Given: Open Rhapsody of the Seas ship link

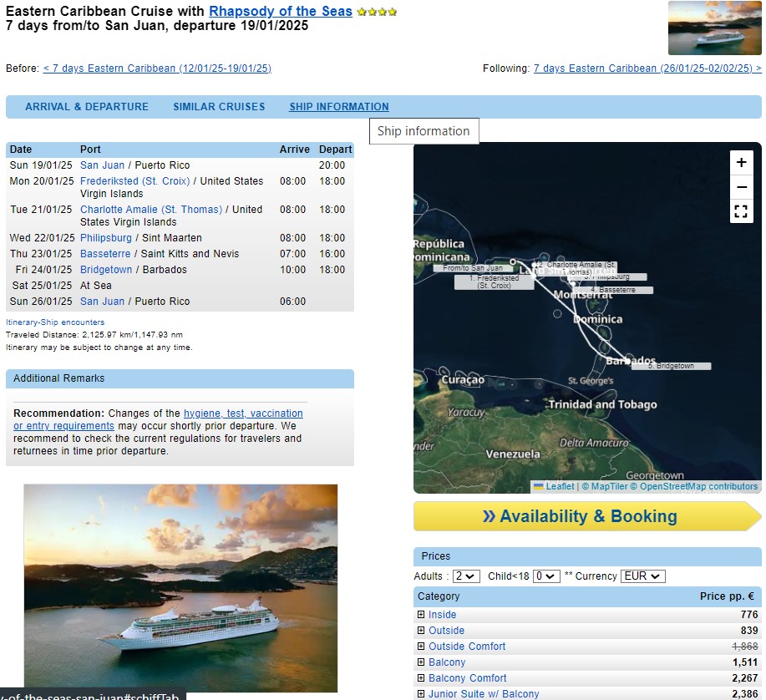Looking at the screenshot, I should [281, 11].
